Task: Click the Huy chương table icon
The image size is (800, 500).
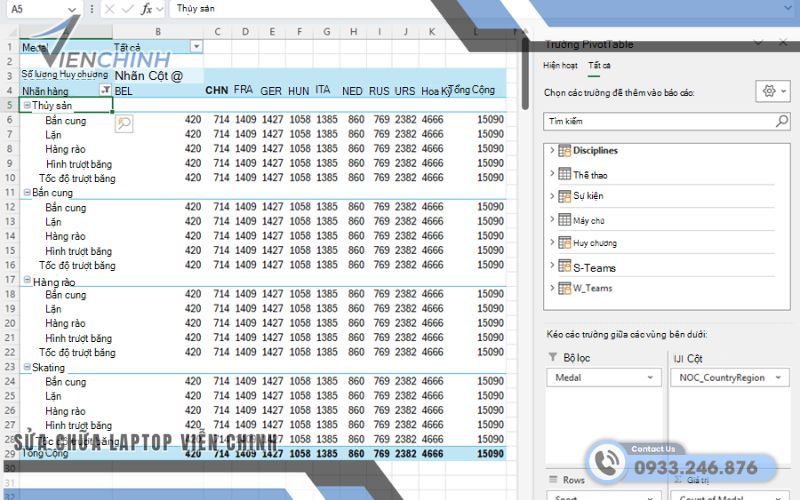Action: [x=564, y=242]
